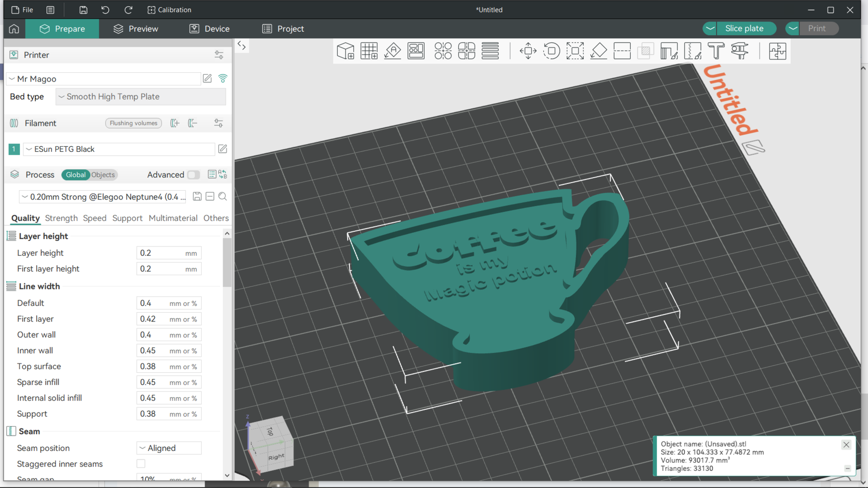
Task: Select the Auto orient tool
Action: pyautogui.click(x=393, y=51)
